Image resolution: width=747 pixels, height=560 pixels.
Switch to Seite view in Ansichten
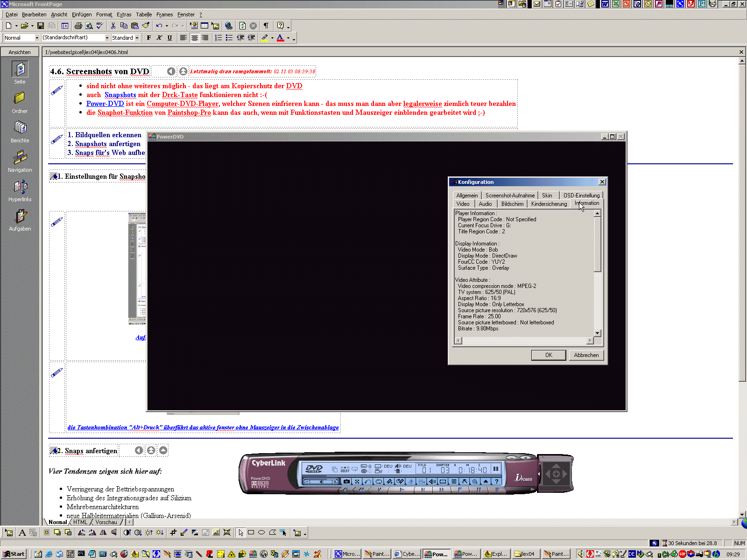[20, 73]
